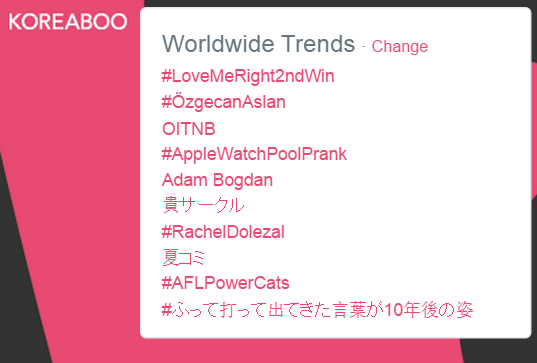Click the Worldwide Trends heading

[258, 43]
